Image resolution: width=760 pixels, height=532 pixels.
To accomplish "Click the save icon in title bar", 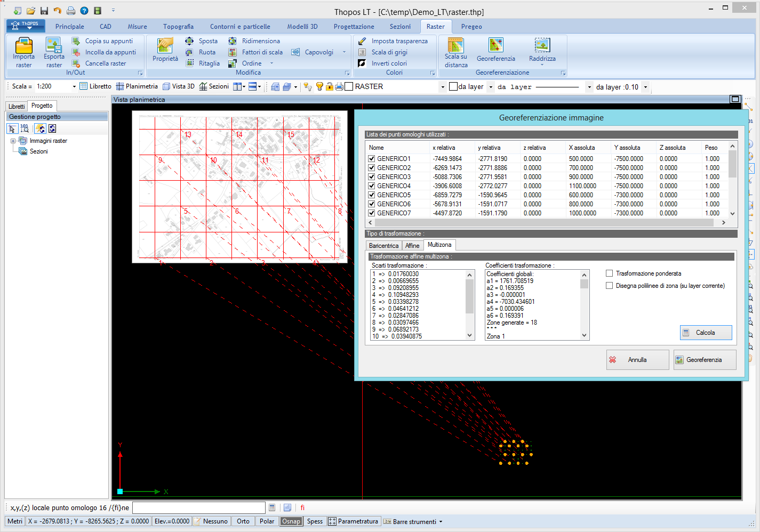I will click(x=44, y=11).
